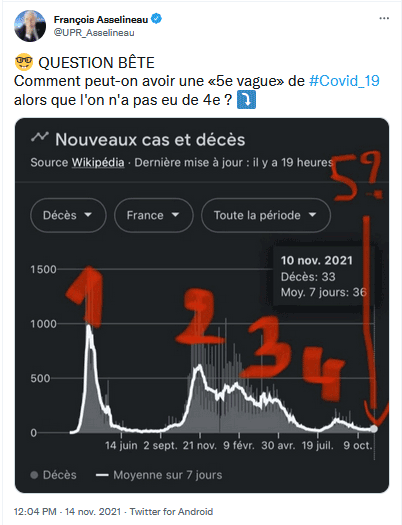This screenshot has height=525, width=402.
Task: Open the France country dropdown
Action: pyautogui.click(x=154, y=215)
